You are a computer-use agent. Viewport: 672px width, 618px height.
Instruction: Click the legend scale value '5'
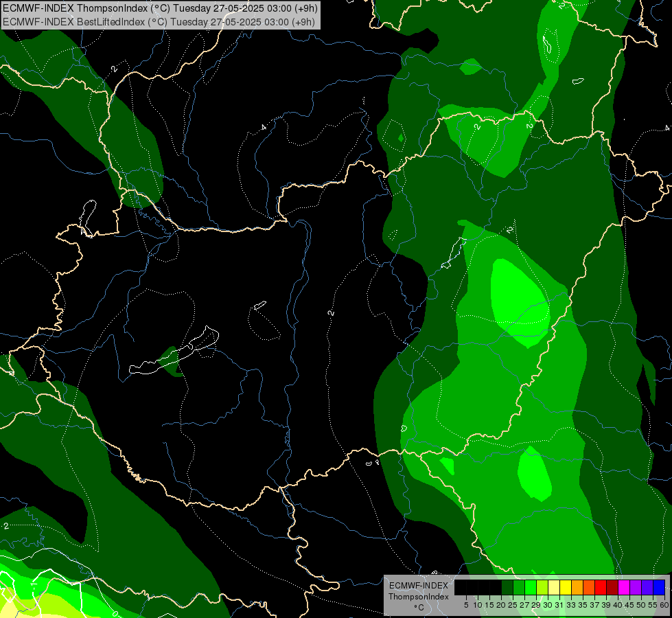466,605
